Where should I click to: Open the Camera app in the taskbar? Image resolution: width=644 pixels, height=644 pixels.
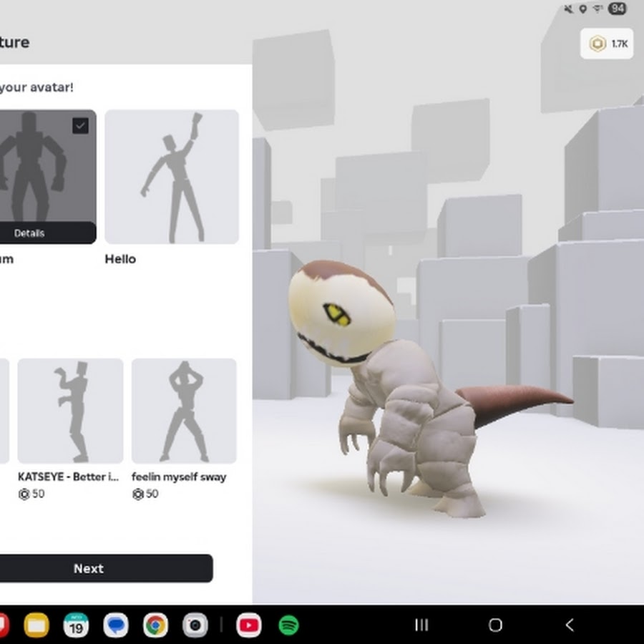point(194,625)
